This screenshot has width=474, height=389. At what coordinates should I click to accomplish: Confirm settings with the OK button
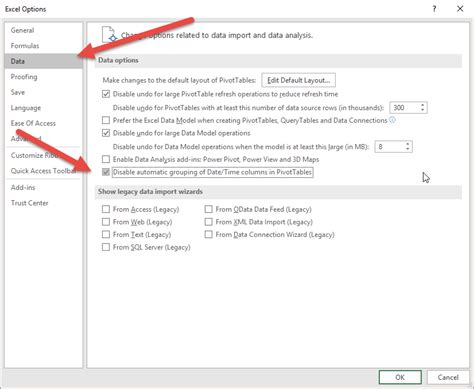[x=400, y=377]
